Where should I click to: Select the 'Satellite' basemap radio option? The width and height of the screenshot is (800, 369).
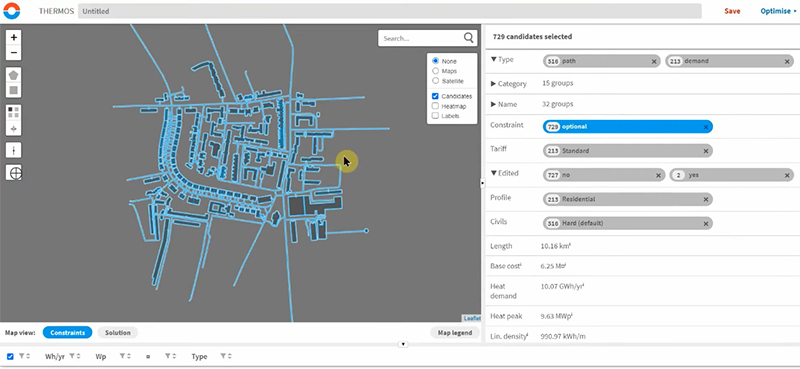point(435,81)
